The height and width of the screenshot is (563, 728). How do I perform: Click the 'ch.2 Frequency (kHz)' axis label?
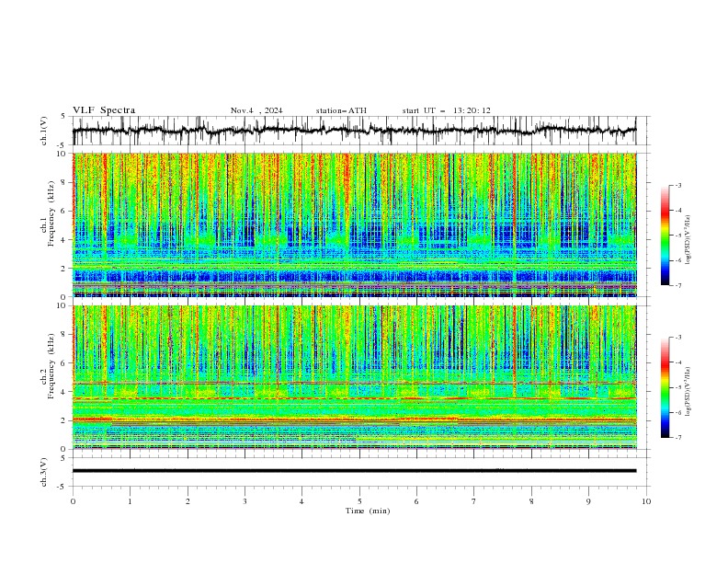pyautogui.click(x=48, y=365)
